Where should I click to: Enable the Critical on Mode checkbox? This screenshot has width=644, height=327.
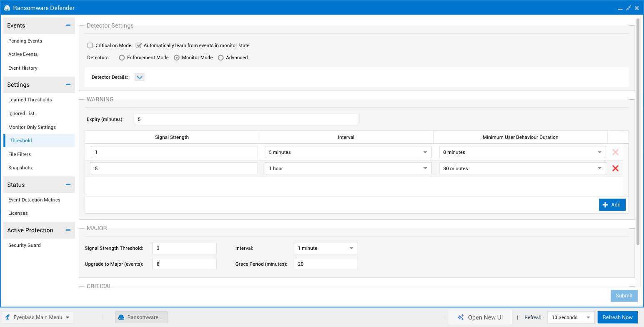click(x=90, y=45)
